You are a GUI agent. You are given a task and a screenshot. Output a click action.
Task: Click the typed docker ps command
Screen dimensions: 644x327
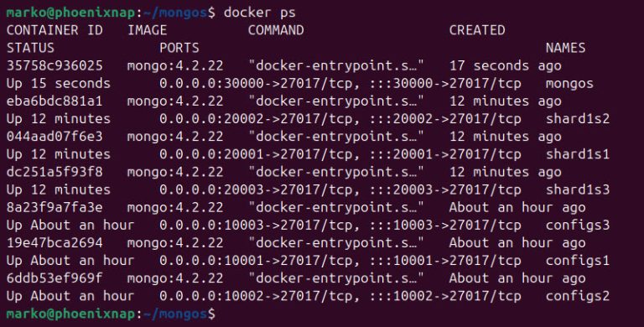(260, 13)
